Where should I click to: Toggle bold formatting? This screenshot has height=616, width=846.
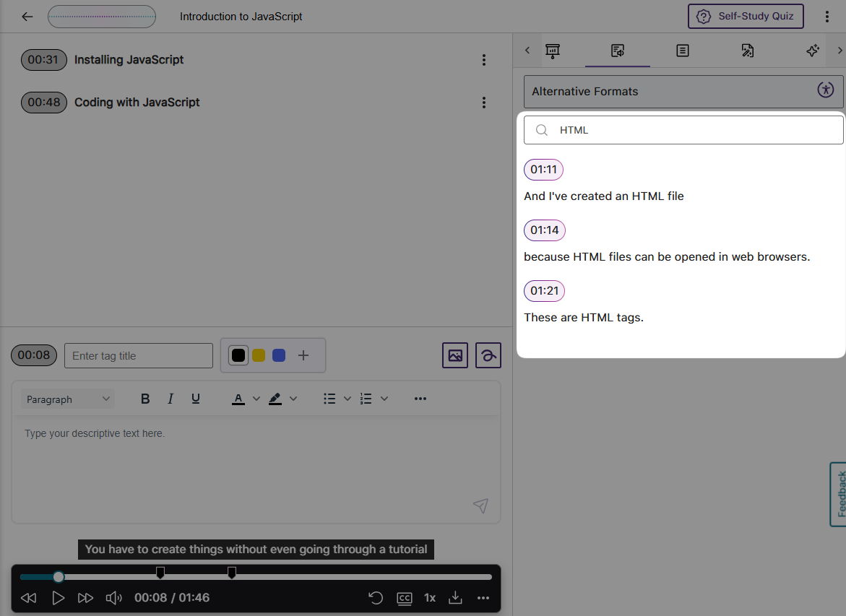click(x=145, y=399)
